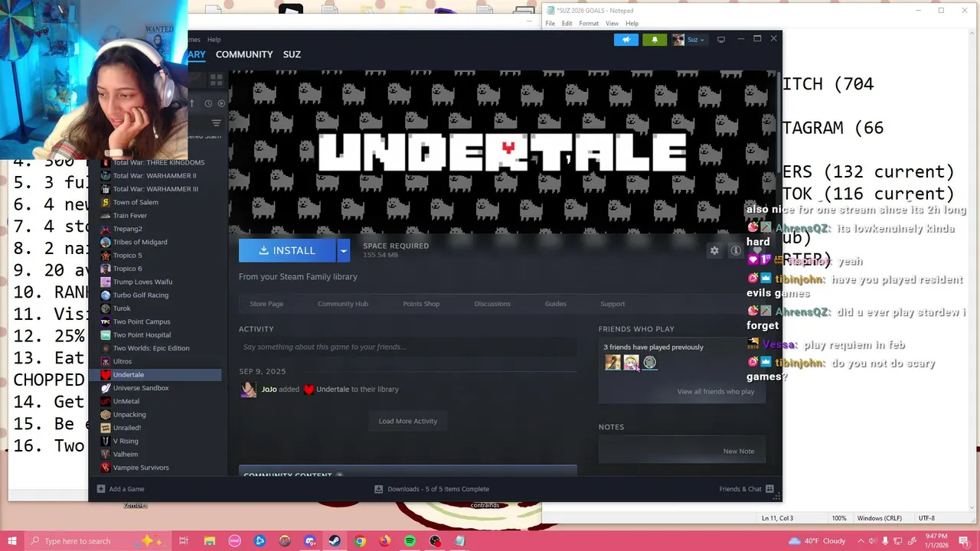Click the game info circle icon
The width and height of the screenshot is (980, 551).
[x=736, y=250]
